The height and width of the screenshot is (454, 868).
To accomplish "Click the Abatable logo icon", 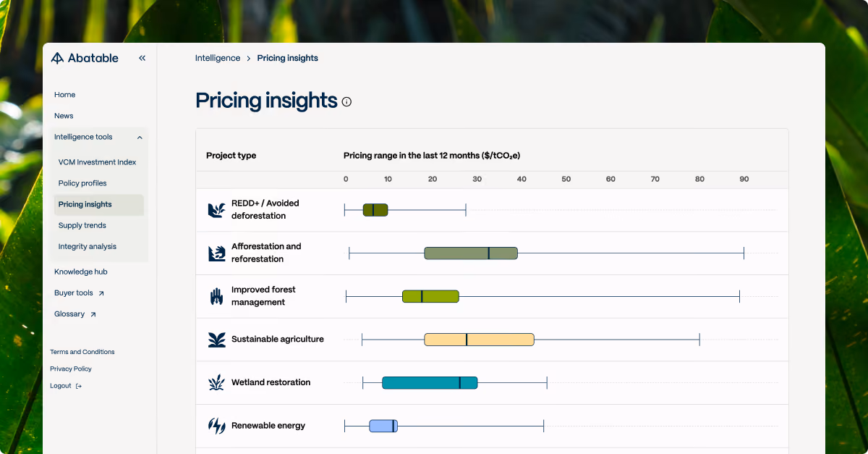I will click(x=57, y=58).
